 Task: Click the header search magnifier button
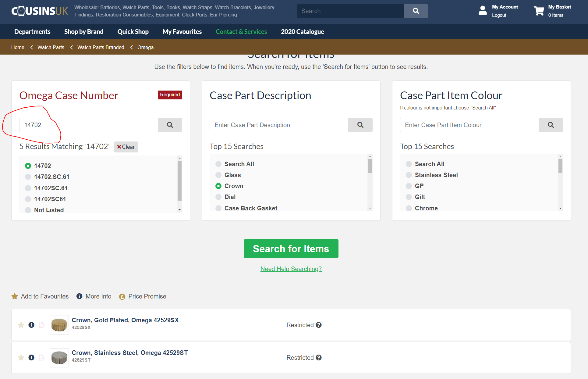point(416,11)
